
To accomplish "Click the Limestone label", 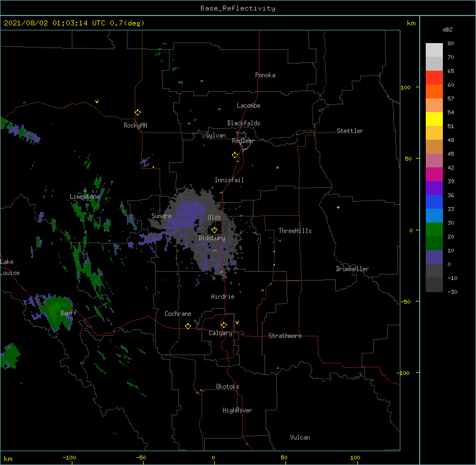I will [x=84, y=197].
